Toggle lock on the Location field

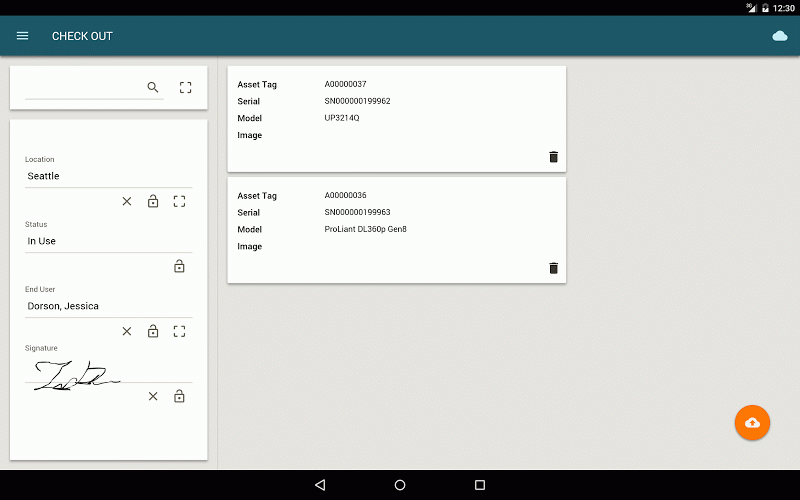point(153,201)
